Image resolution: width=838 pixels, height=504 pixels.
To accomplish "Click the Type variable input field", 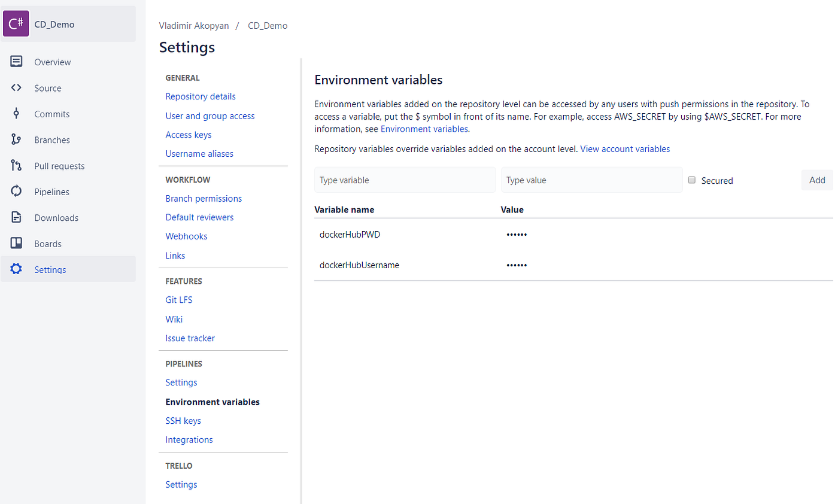I will click(405, 180).
